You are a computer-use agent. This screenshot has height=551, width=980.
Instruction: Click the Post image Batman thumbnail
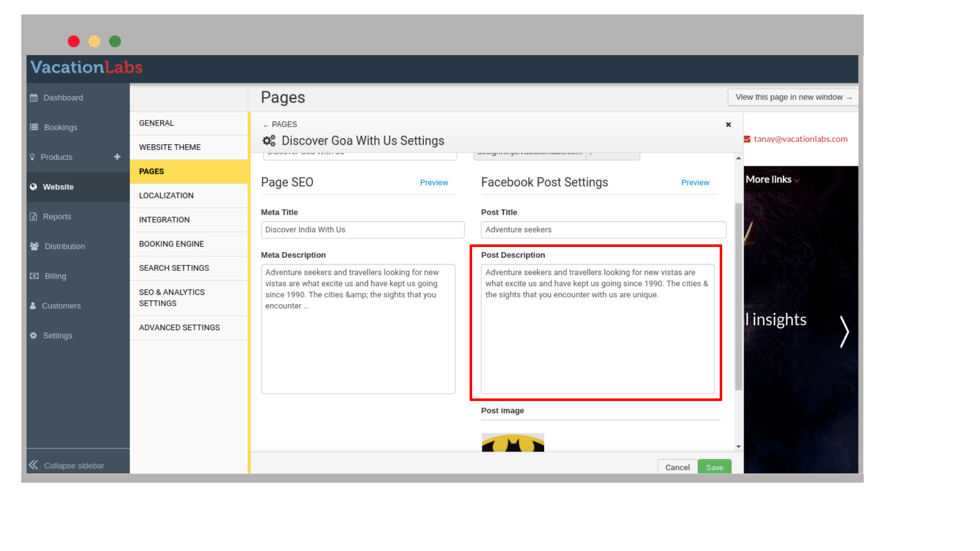[513, 442]
